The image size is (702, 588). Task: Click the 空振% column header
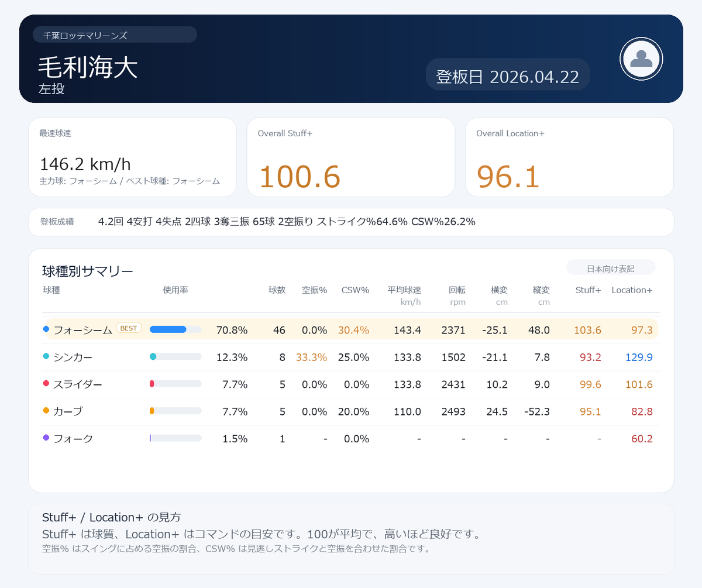[x=314, y=290]
